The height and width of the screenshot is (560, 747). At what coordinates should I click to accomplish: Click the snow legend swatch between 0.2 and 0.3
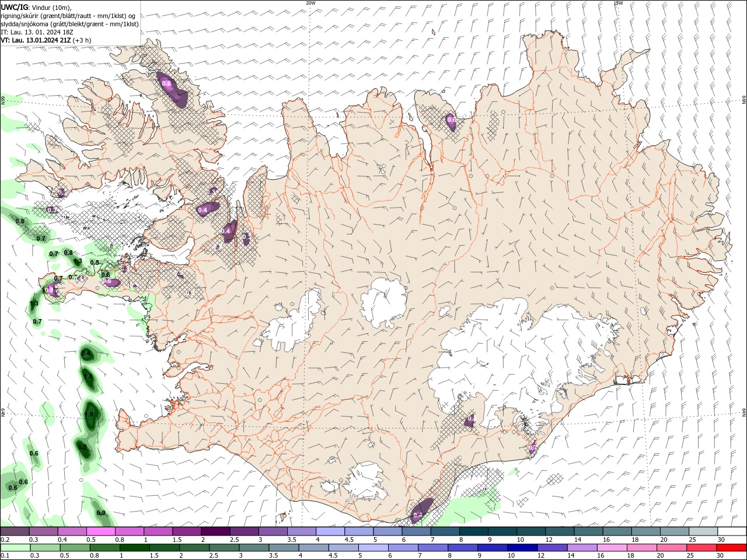click(x=15, y=531)
